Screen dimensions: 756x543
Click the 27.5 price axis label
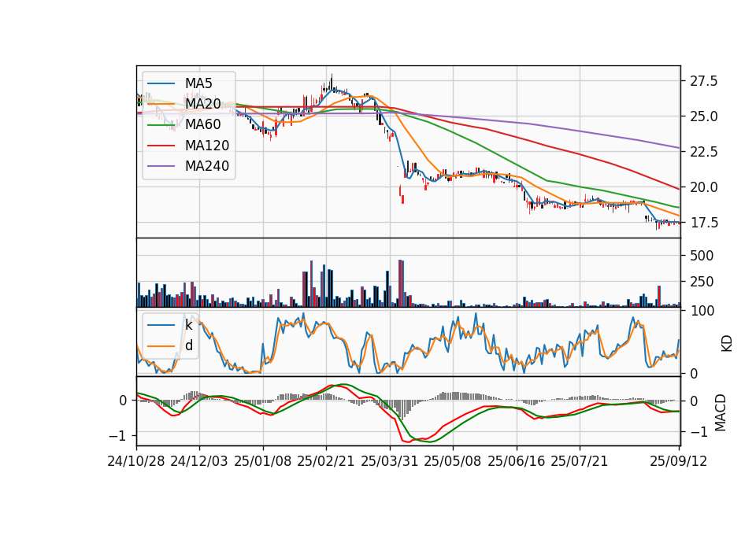(x=703, y=81)
